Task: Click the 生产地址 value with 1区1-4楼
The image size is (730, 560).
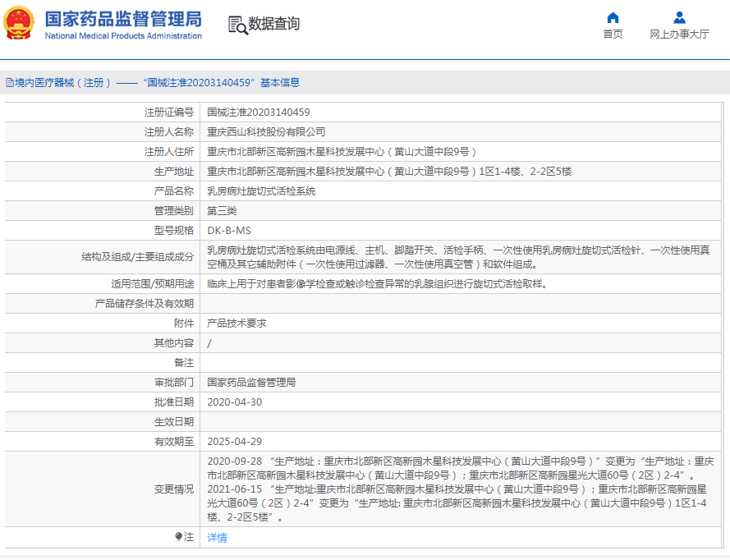Action: click(389, 172)
